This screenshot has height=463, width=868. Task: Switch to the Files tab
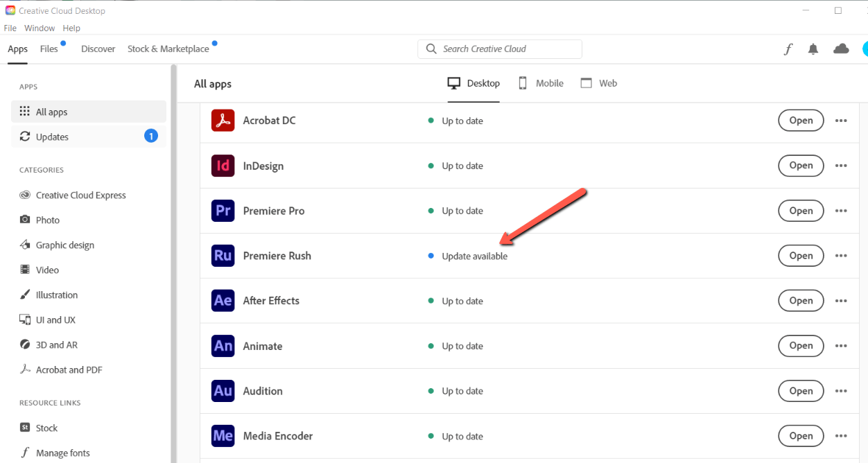(49, 49)
